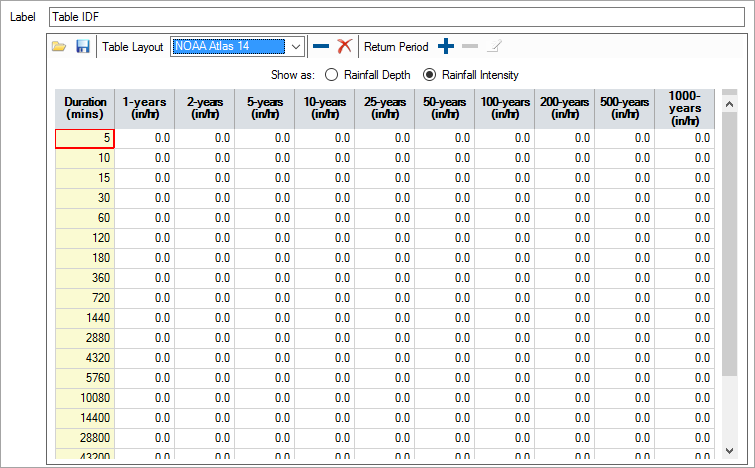Click the duration cell with value 10080
The width and height of the screenshot is (755, 468).
[85, 399]
